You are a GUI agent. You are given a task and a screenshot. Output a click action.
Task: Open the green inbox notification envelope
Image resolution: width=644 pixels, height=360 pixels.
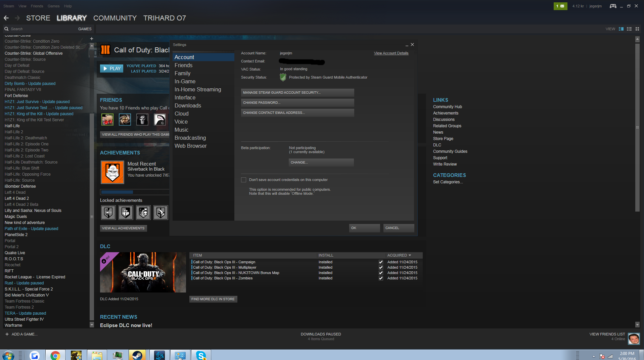coord(560,6)
